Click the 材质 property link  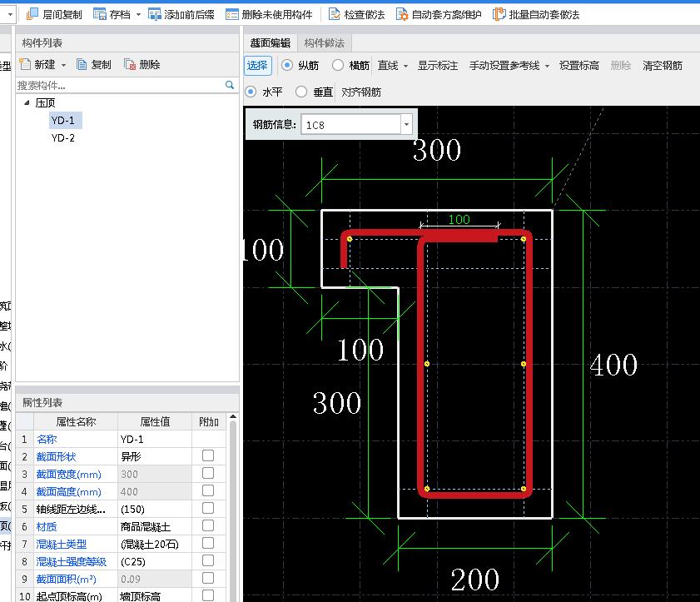click(x=47, y=526)
